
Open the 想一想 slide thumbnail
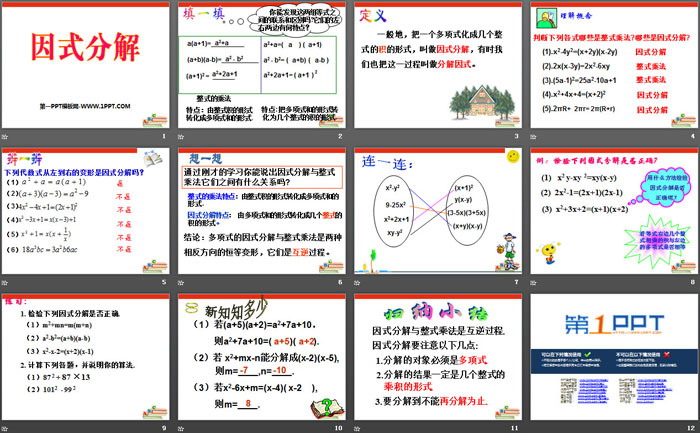(261, 213)
